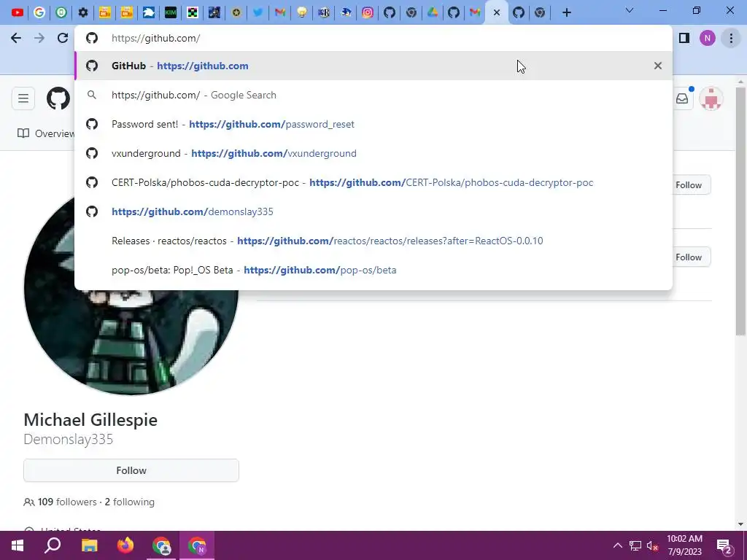Image resolution: width=747 pixels, height=560 pixels.
Task: Open the Chrome settings gear tab
Action: [x=83, y=12]
